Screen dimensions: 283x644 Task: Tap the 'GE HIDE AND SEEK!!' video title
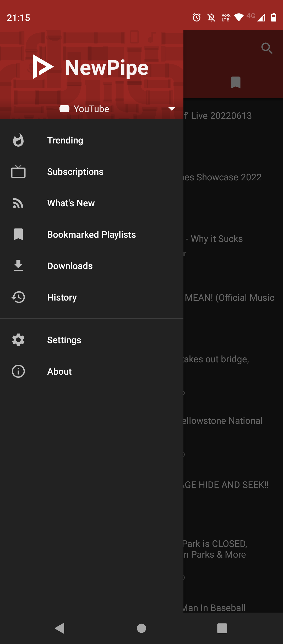click(226, 485)
